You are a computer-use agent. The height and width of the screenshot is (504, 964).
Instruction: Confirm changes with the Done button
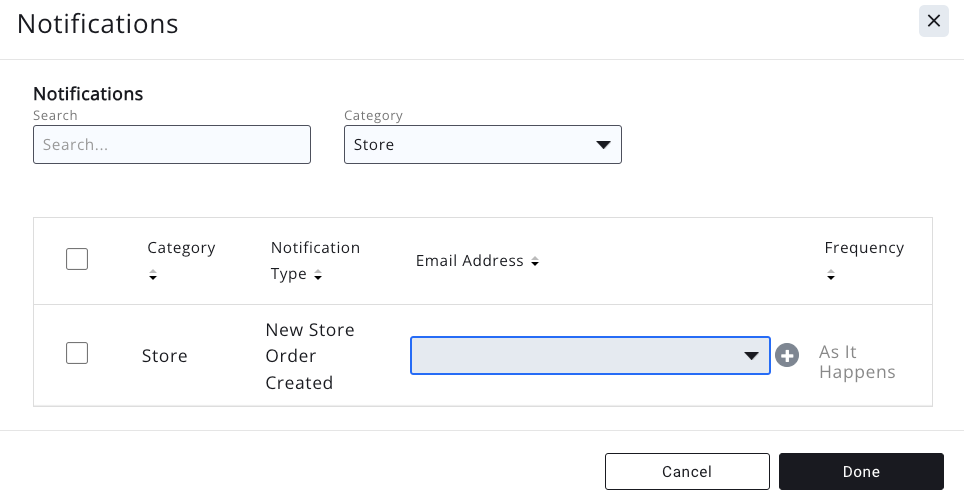pyautogui.click(x=860, y=471)
